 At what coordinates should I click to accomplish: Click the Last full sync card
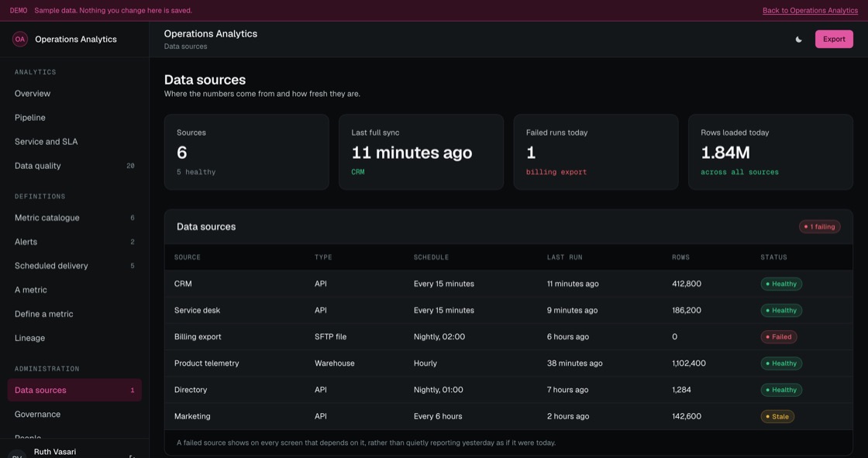click(x=422, y=153)
